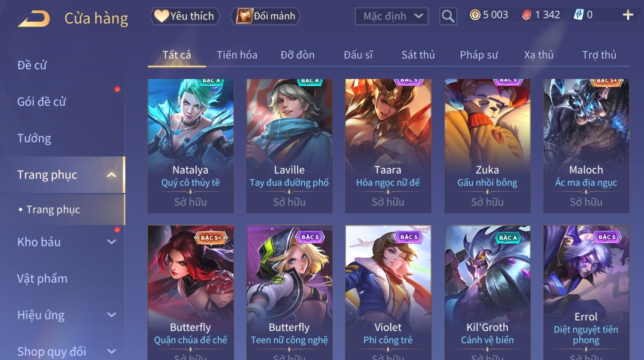
Task: Collapse the Trang phục sidebar section
Action: (x=112, y=175)
